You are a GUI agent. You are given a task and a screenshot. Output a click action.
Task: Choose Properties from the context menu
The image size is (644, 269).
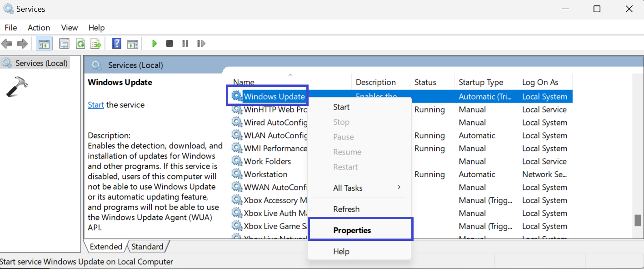pyautogui.click(x=352, y=230)
